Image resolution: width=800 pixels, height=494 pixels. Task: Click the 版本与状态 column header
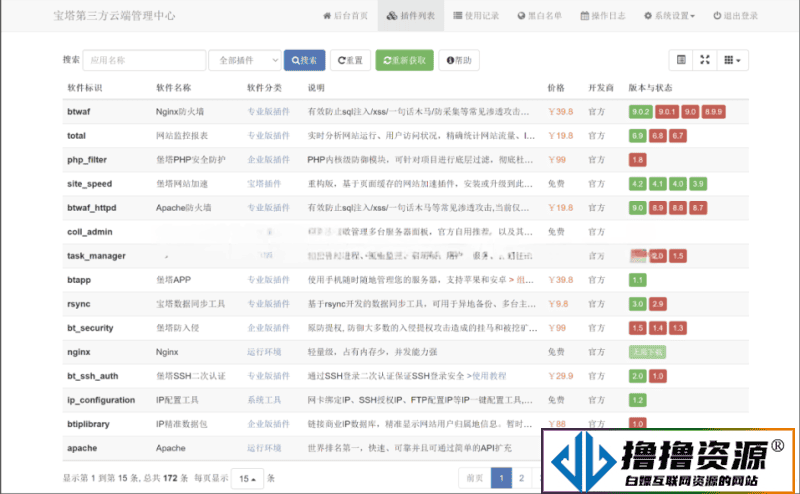pos(650,88)
